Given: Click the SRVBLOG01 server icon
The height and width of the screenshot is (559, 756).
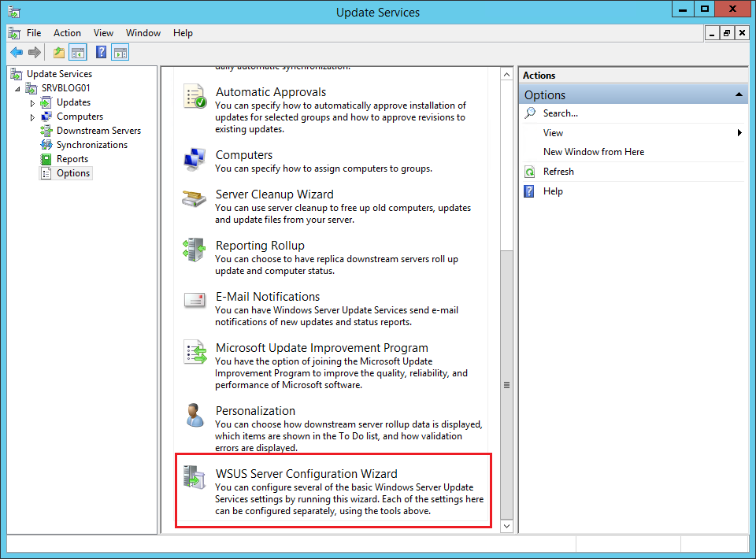Looking at the screenshot, I should (31, 88).
